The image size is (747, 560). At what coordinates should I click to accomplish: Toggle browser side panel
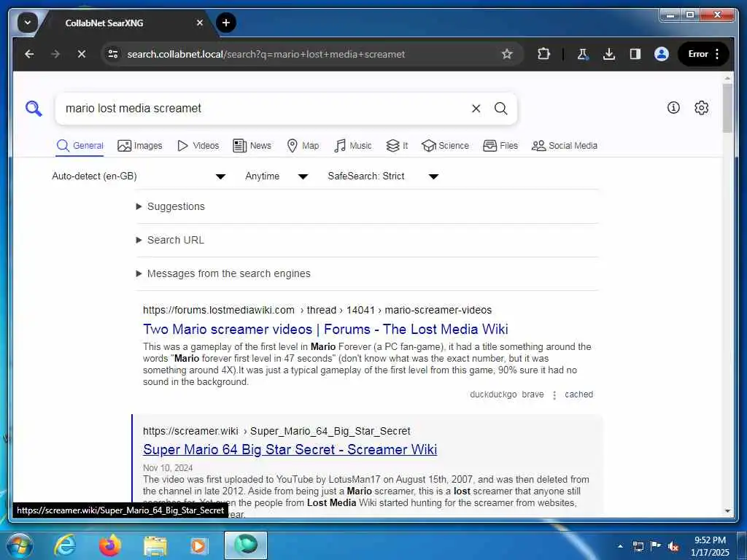pyautogui.click(x=635, y=54)
